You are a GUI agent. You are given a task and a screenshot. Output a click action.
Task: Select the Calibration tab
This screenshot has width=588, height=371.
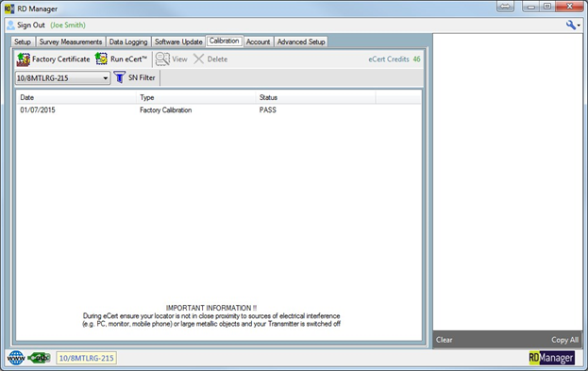coord(225,41)
